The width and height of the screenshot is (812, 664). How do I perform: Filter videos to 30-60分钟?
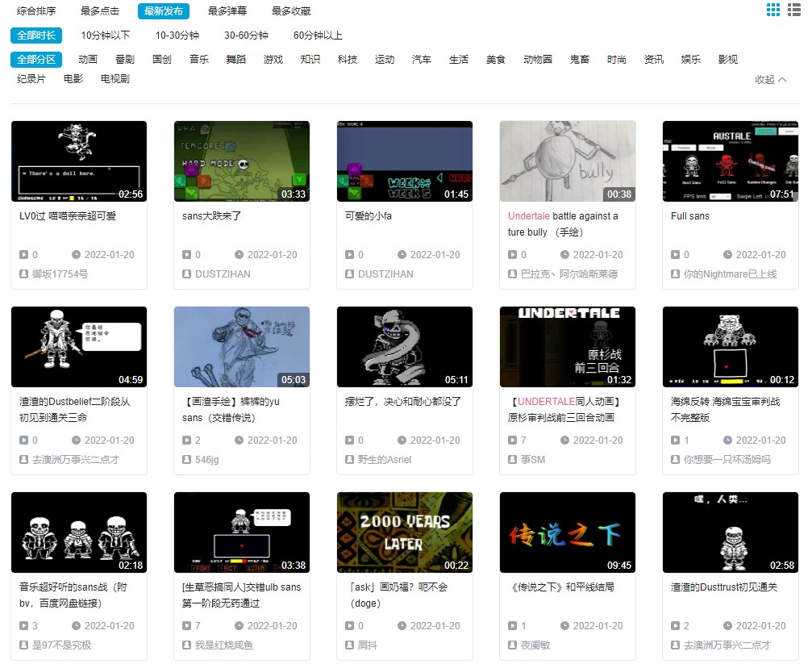pos(246,35)
